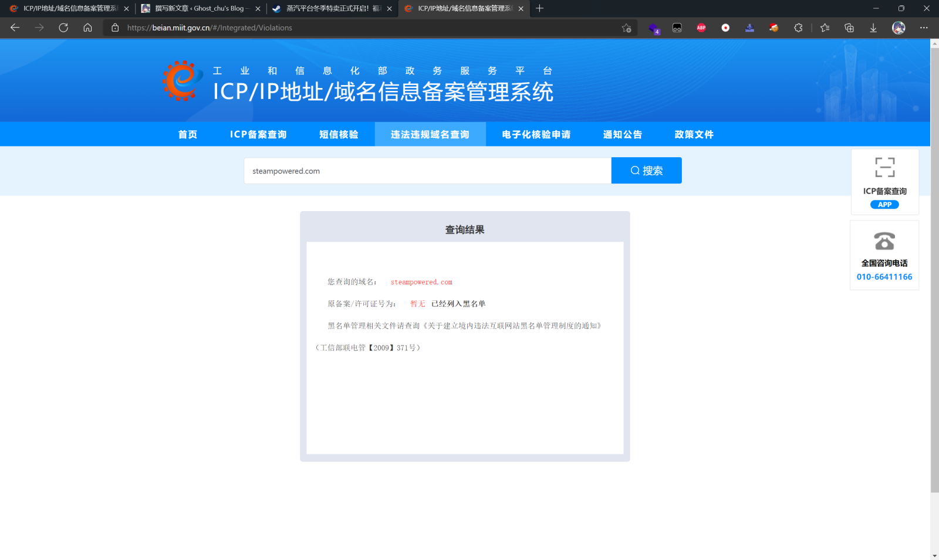Click the browser address bar URL
Screen dimensions: 939x560
click(x=210, y=28)
